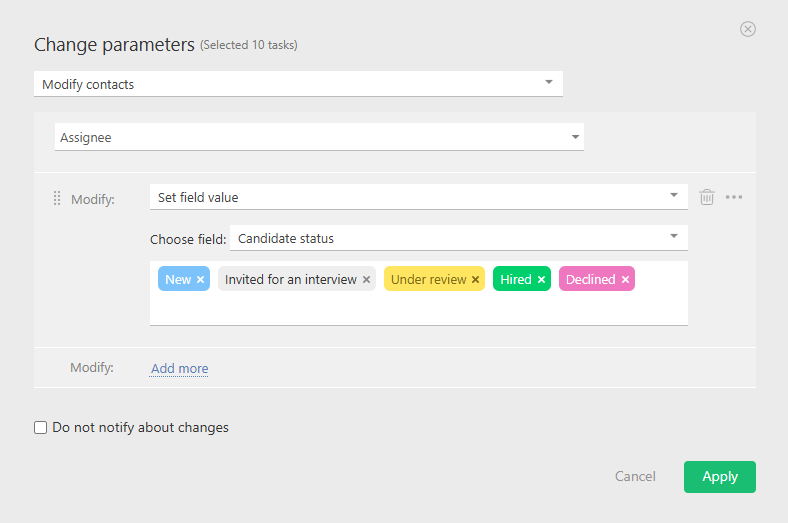
Task: Remove the Hired status tag
Action: 541,280
